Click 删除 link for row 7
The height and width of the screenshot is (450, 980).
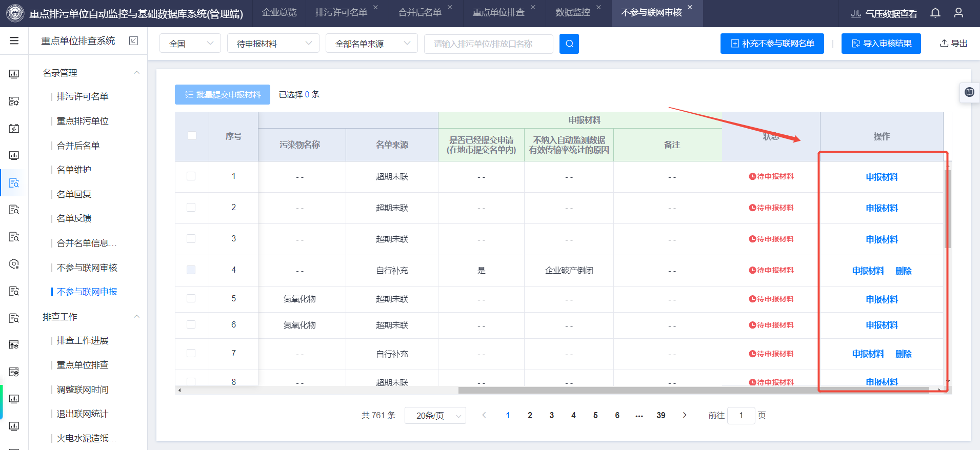click(x=904, y=354)
